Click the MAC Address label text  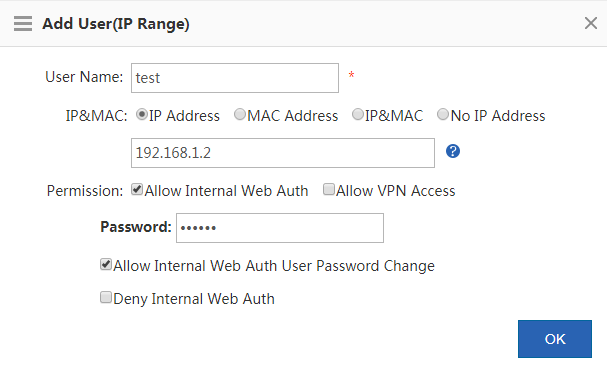pos(293,116)
